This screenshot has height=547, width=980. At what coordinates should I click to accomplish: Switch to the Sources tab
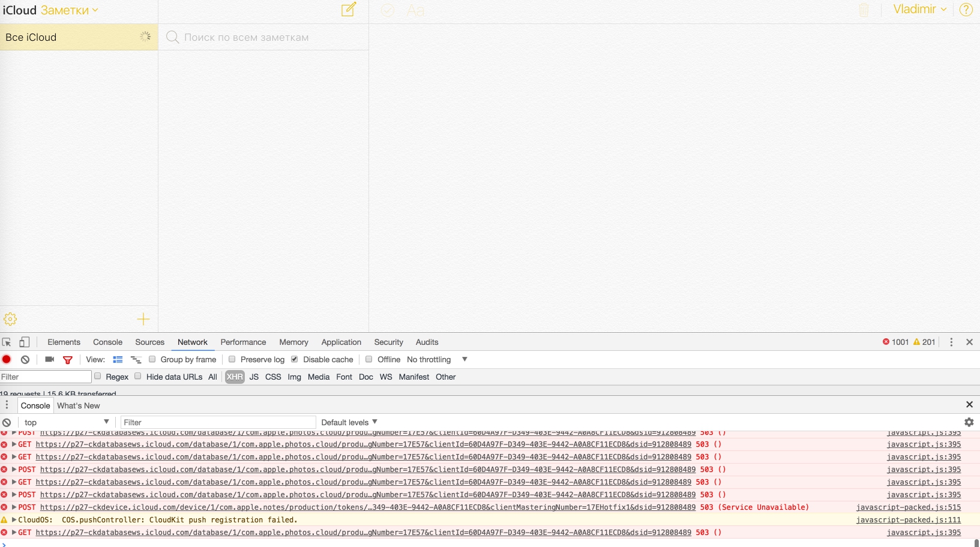click(x=149, y=342)
